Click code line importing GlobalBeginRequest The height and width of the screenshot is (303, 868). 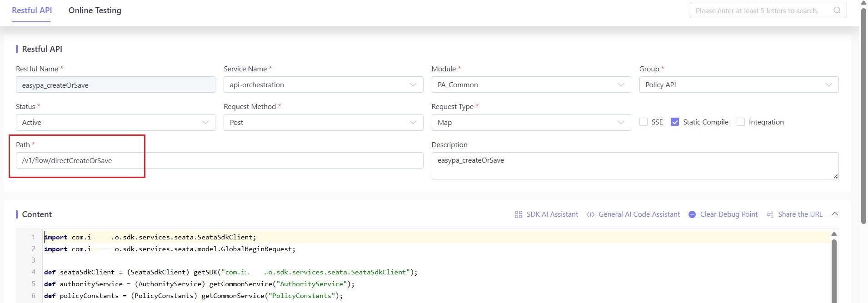pyautogui.click(x=170, y=249)
